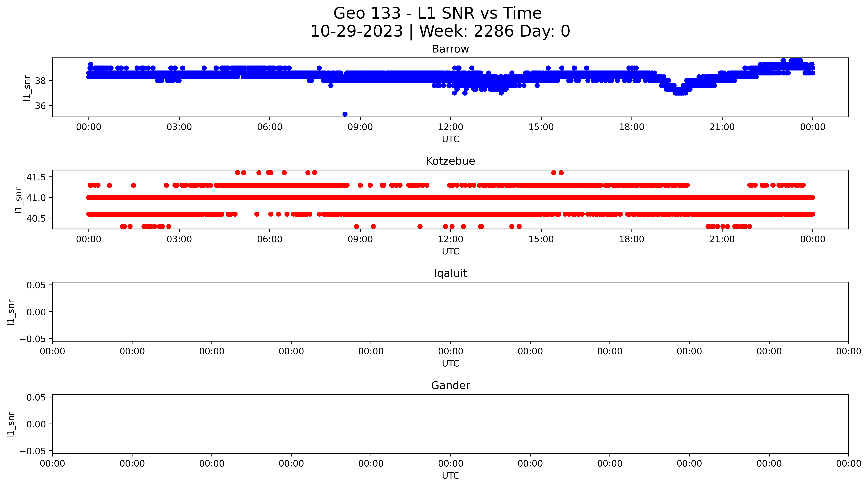Viewport: 868px width, 487px height.
Task: Select the 'Gander' subplot title
Action: [451, 386]
